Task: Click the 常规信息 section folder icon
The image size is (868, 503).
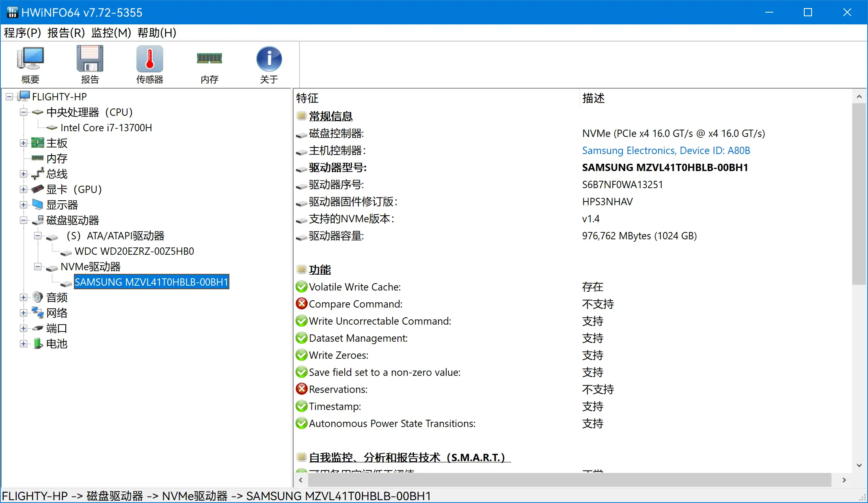Action: point(301,116)
